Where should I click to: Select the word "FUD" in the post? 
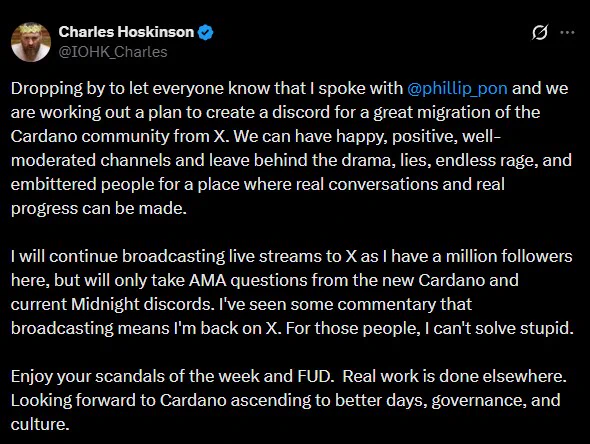coord(313,376)
